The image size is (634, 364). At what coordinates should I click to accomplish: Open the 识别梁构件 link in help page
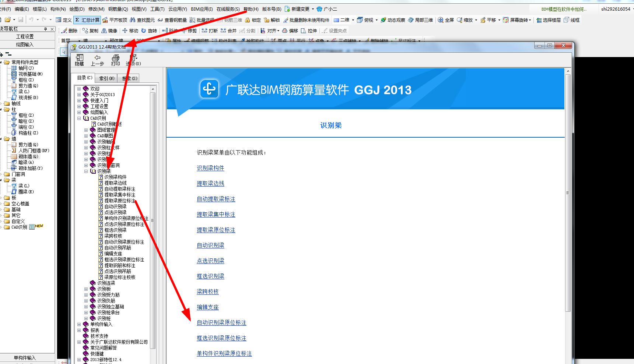coord(210,168)
